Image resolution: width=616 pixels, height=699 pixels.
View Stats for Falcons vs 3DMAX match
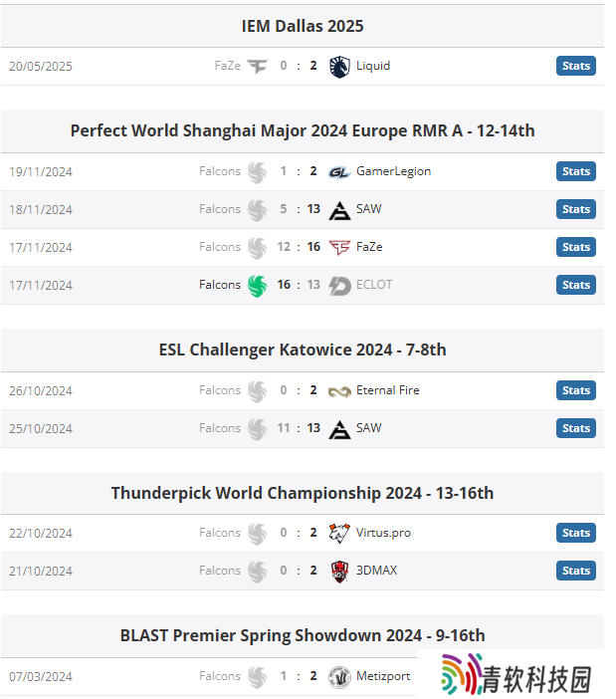[575, 572]
